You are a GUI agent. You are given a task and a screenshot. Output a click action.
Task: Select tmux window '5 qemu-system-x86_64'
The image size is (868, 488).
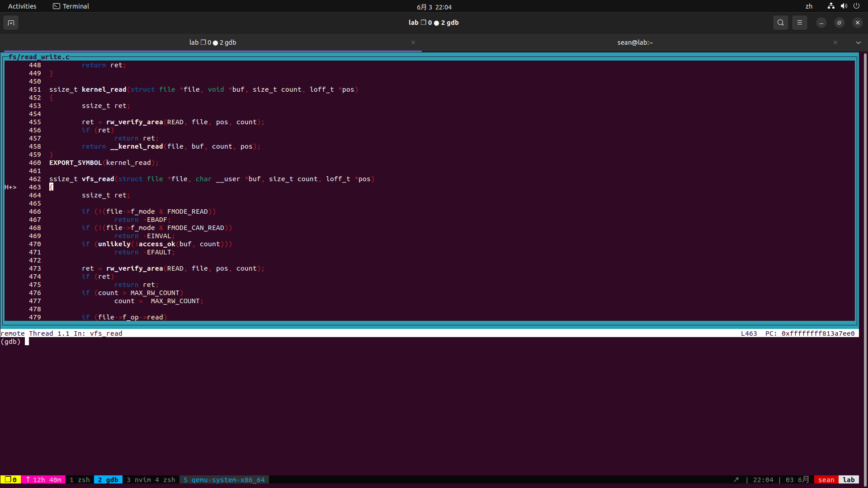[x=224, y=480]
